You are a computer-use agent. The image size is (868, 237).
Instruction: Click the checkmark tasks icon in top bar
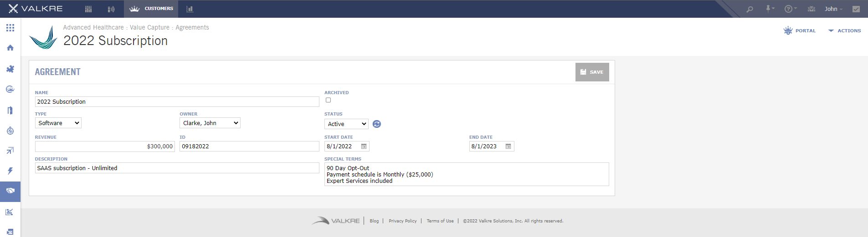pos(856,9)
